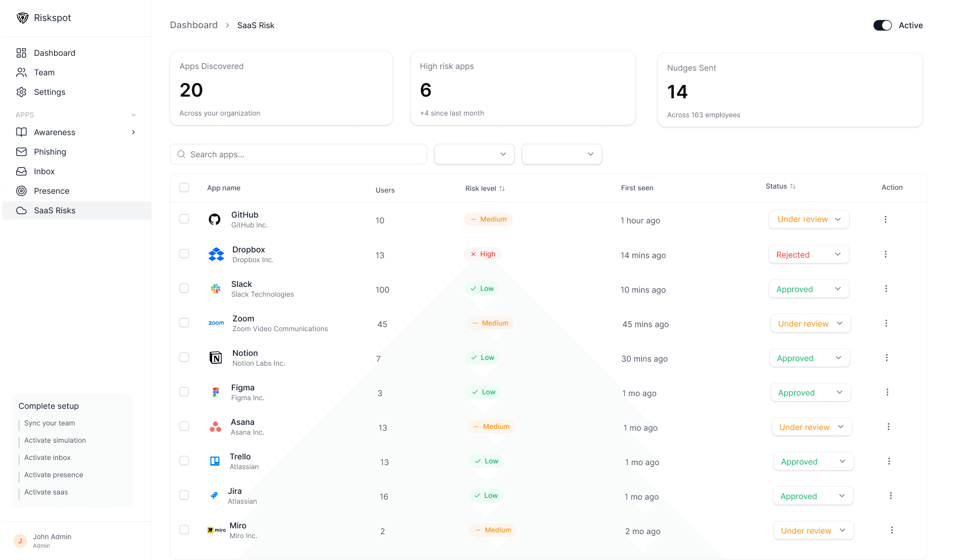
Task: Open the action menu for GitHub row
Action: (886, 219)
